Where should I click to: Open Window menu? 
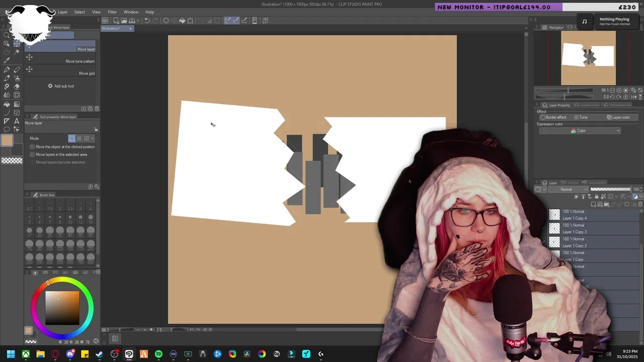tap(131, 12)
